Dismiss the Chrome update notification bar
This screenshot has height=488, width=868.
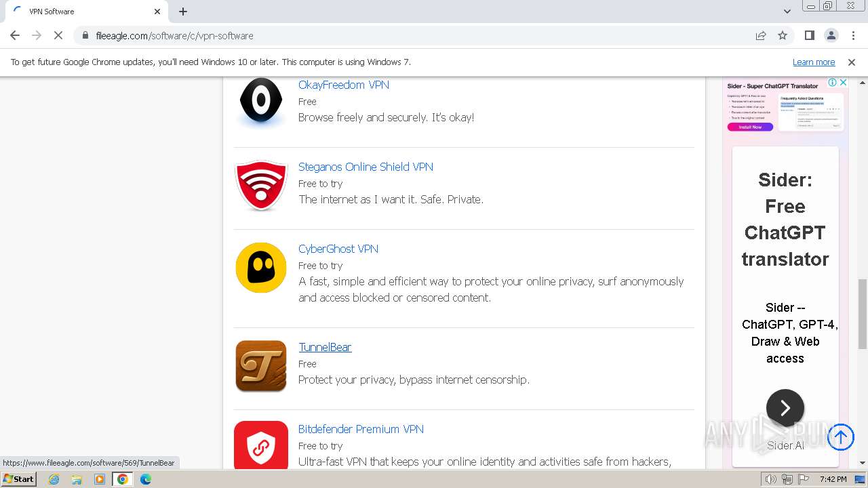[x=852, y=62]
